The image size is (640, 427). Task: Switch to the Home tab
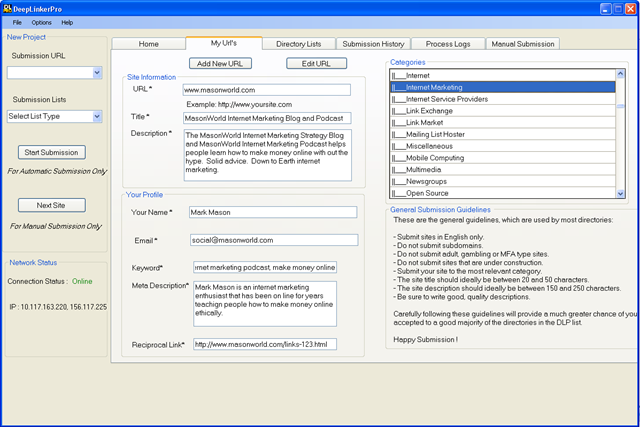coord(149,44)
